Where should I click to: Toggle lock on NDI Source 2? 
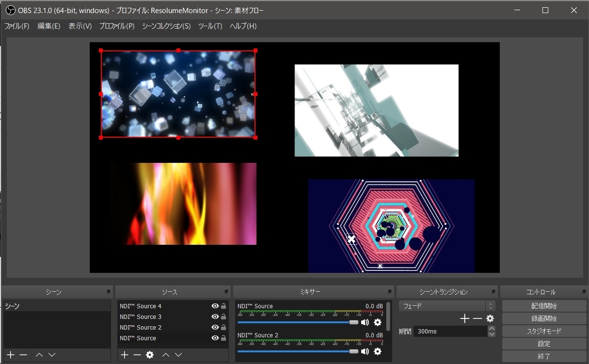[x=223, y=328]
